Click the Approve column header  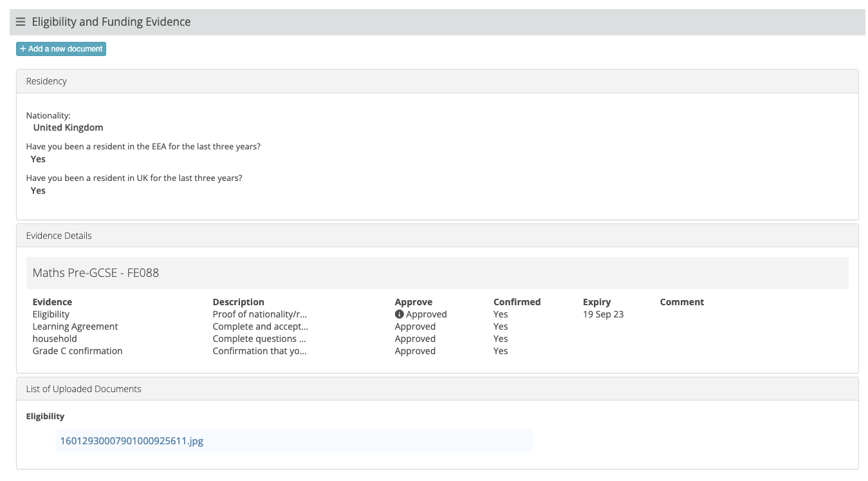(x=413, y=302)
